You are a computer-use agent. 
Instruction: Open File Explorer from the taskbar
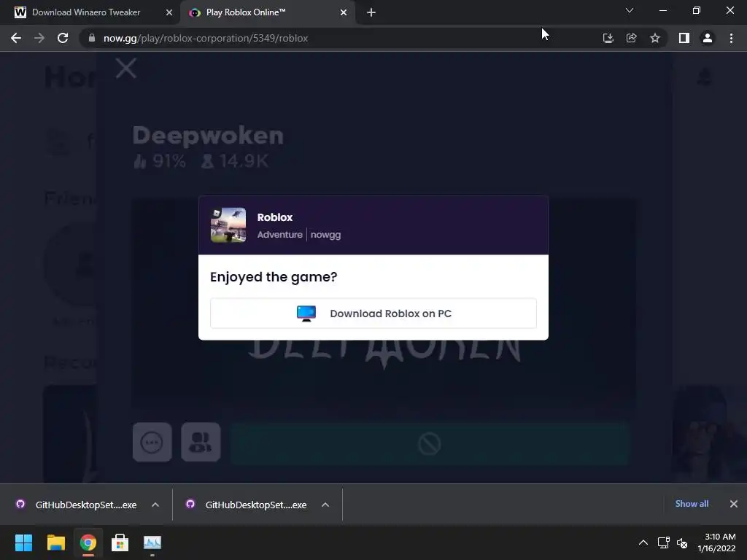point(55,542)
